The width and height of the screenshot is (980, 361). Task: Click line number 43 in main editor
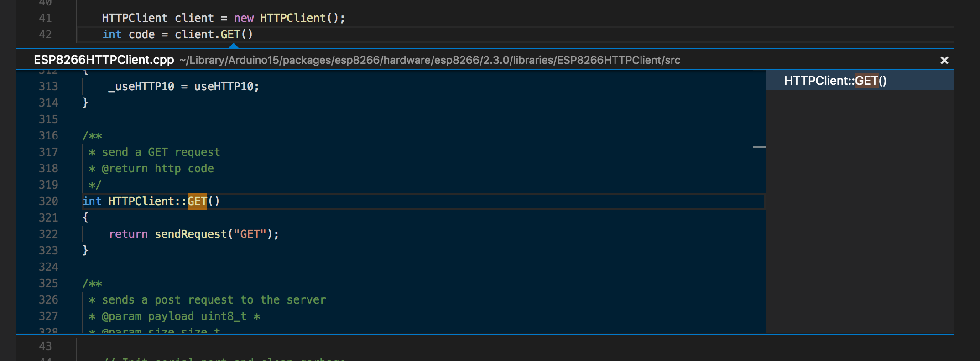point(45,346)
